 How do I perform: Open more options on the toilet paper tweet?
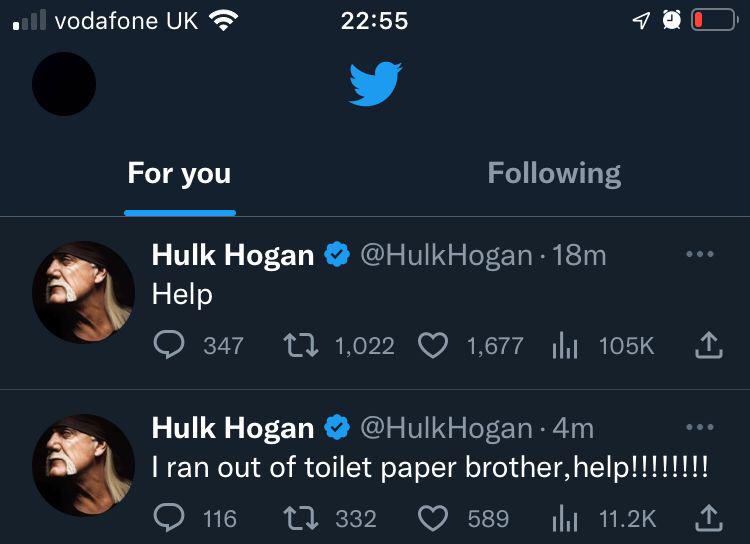point(700,428)
